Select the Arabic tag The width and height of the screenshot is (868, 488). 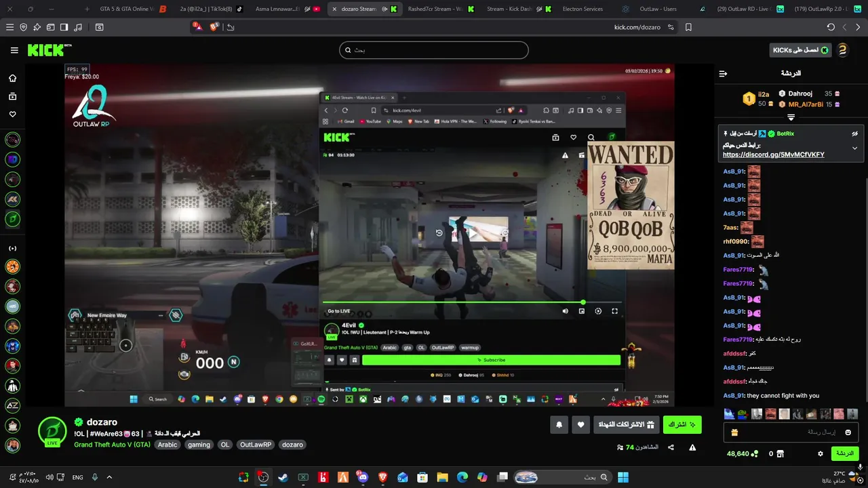[x=167, y=445]
